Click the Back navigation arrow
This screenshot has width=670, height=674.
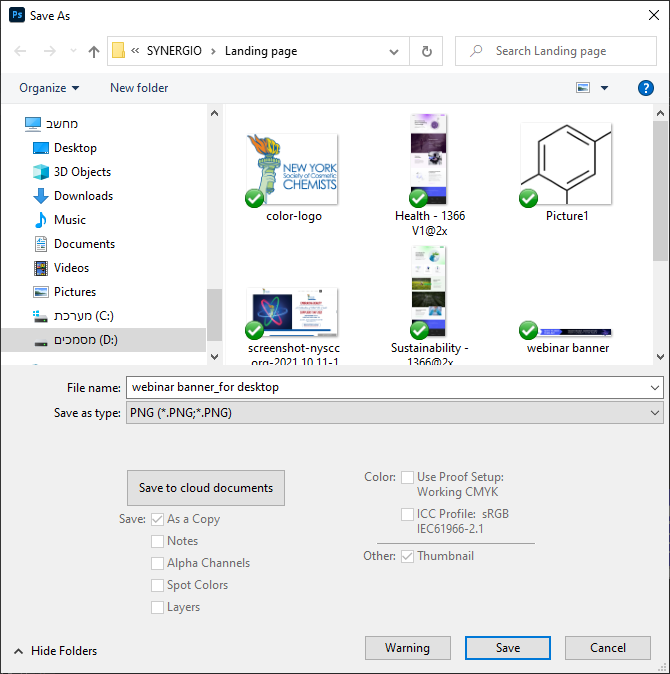20,51
